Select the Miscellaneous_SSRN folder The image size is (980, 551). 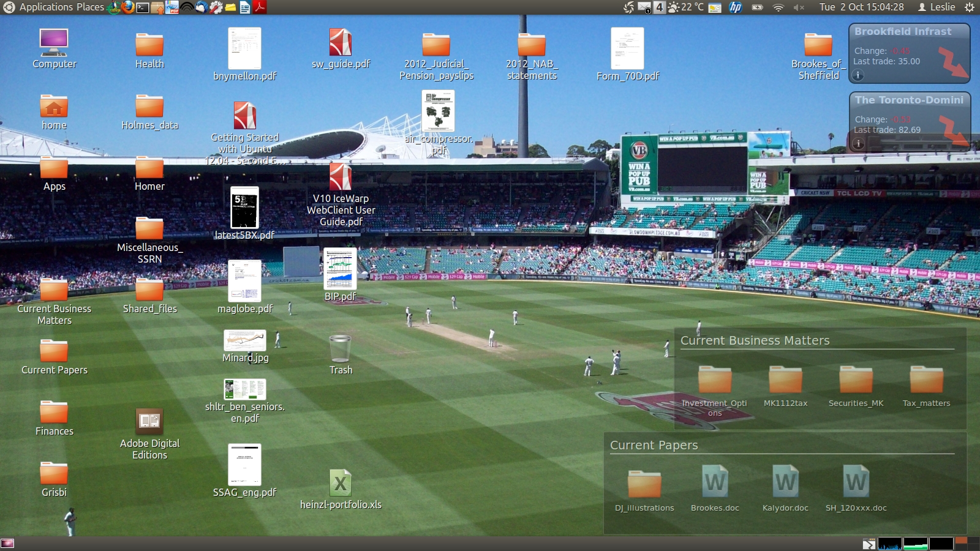[149, 241]
